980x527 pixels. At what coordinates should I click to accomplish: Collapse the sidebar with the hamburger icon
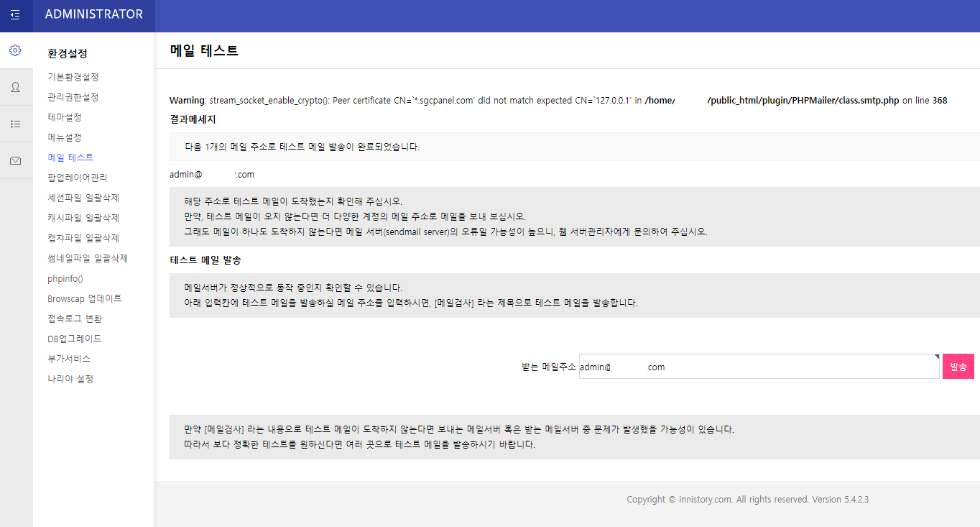[15, 15]
